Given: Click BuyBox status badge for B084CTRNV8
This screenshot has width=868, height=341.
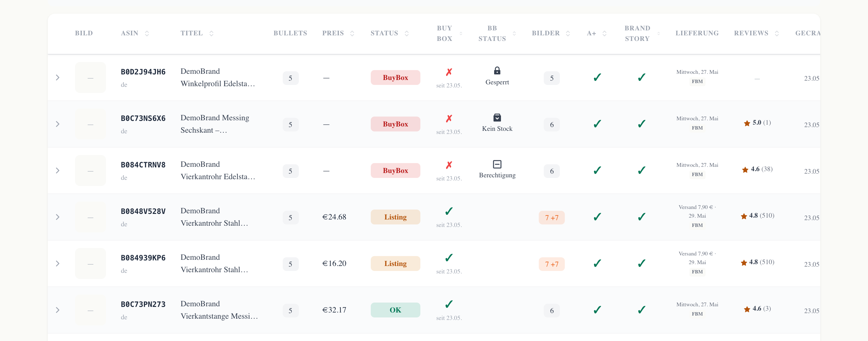Looking at the screenshot, I should (395, 170).
